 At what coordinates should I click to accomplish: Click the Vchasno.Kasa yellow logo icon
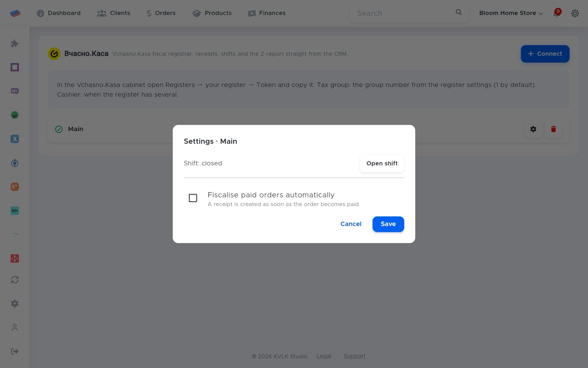pos(54,54)
